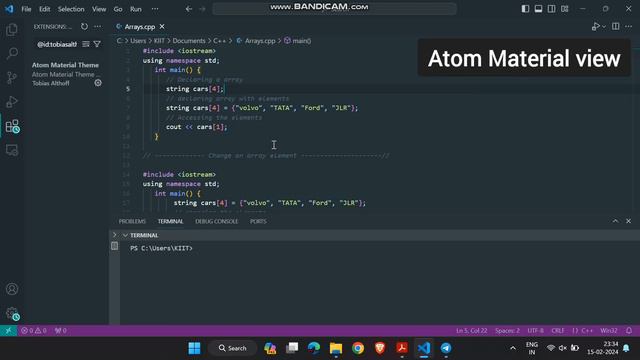Click the C++ breadcrumb folder
The height and width of the screenshot is (360, 640).
[219, 41]
